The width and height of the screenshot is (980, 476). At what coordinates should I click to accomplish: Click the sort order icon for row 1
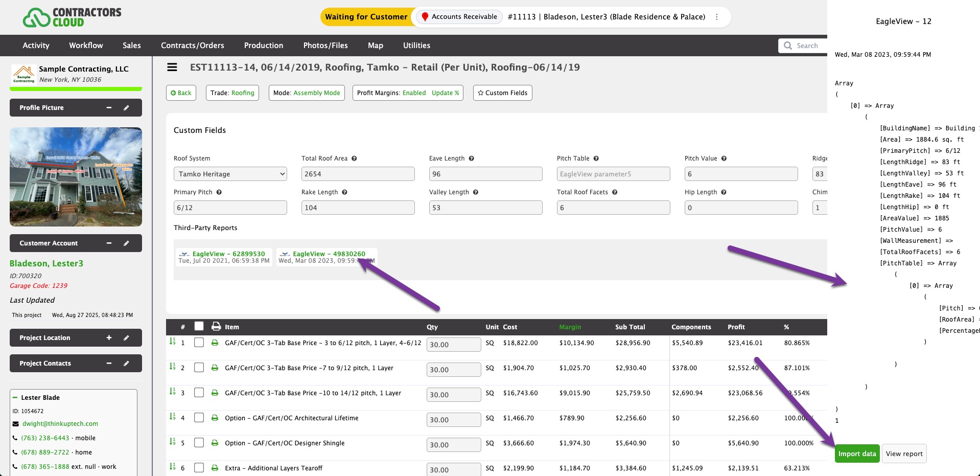click(x=172, y=342)
